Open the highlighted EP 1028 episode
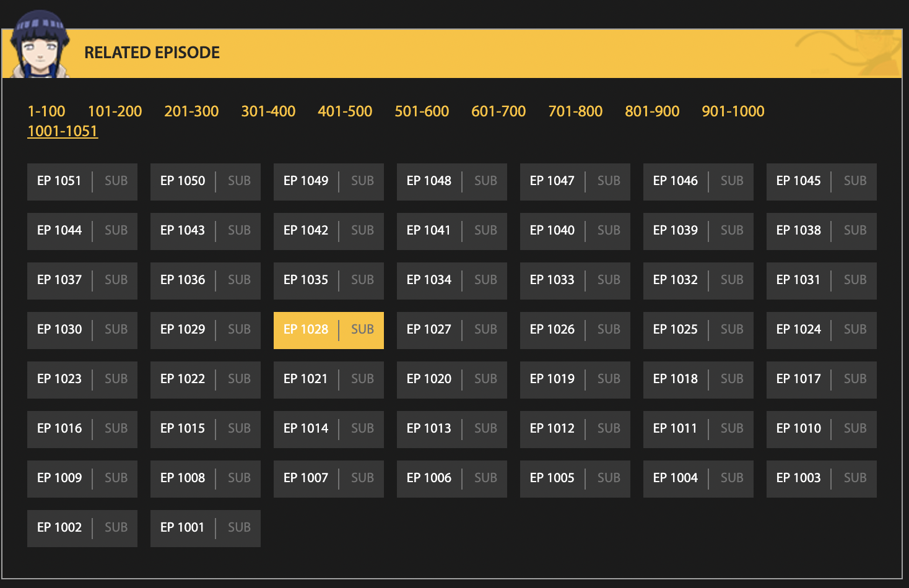Screen dimensions: 909x588 pos(329,331)
